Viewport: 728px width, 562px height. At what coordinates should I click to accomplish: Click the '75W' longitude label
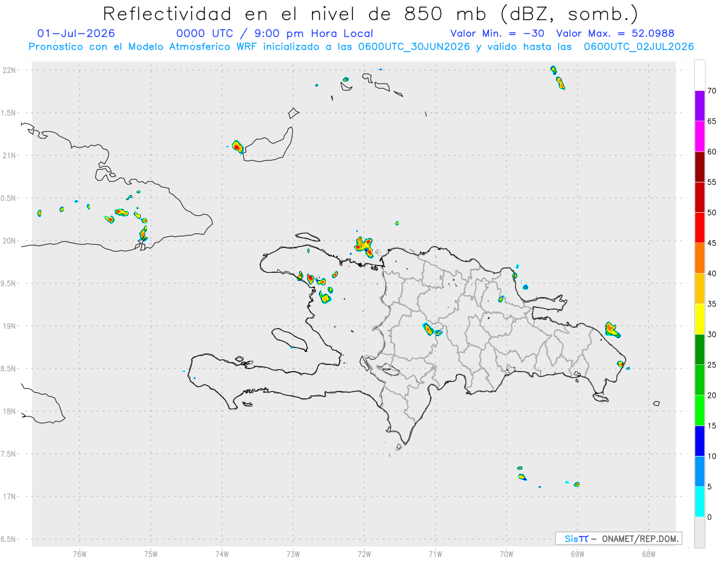pos(150,554)
